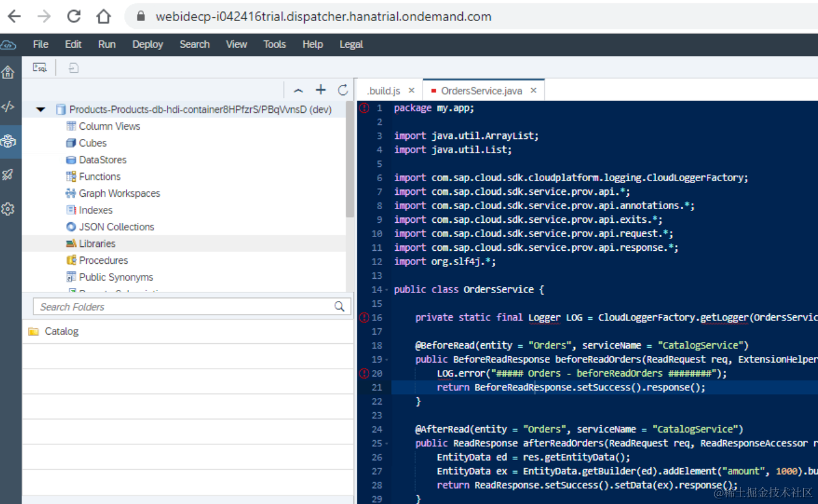
Task: Click the search magnifier in Search Folders
Action: coord(339,306)
